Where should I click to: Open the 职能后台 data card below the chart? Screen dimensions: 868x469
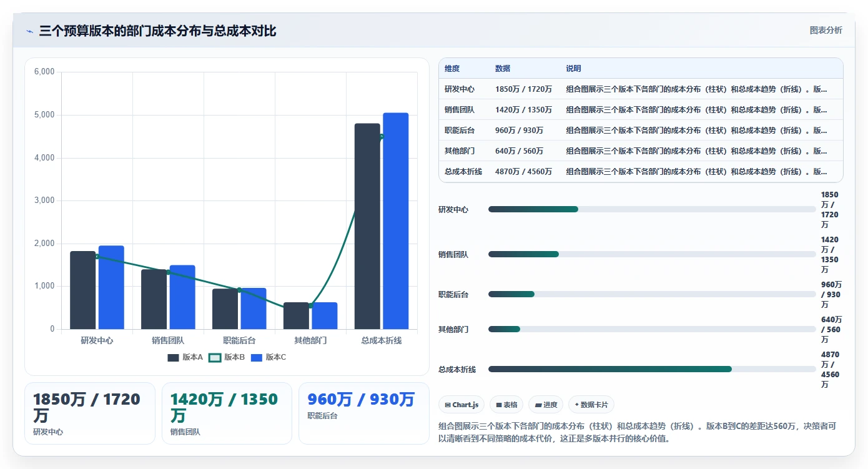364,413
